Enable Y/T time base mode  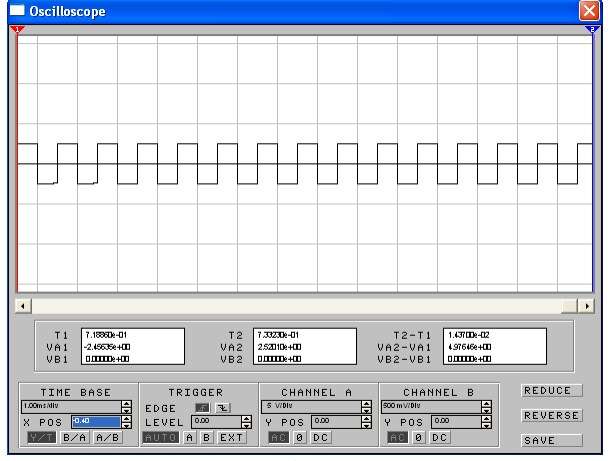click(41, 437)
